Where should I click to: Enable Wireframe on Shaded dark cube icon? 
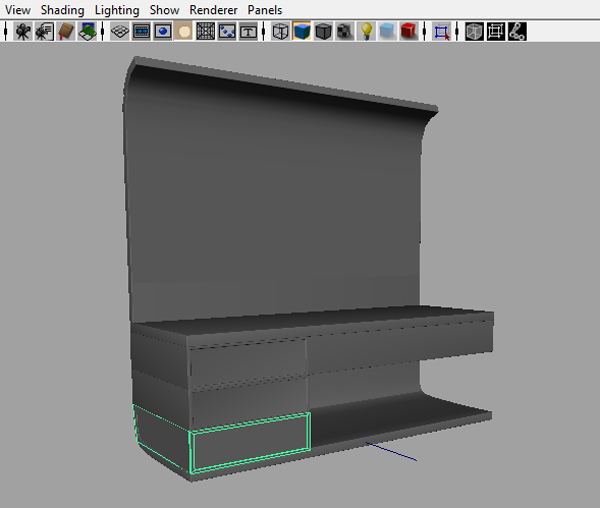tap(323, 31)
